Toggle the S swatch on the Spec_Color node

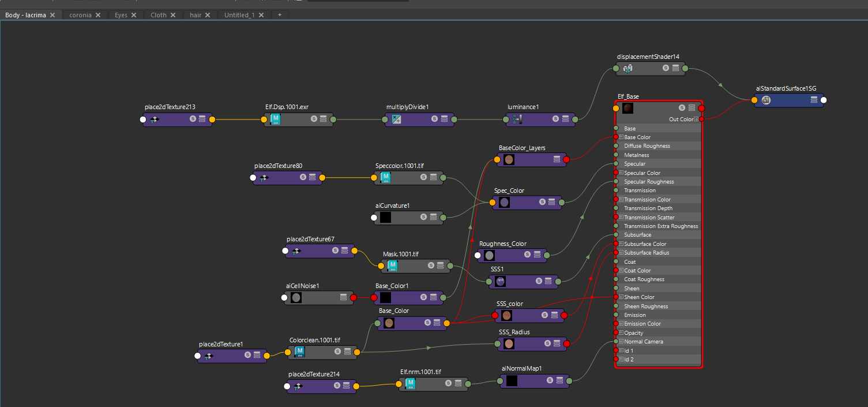coord(541,202)
